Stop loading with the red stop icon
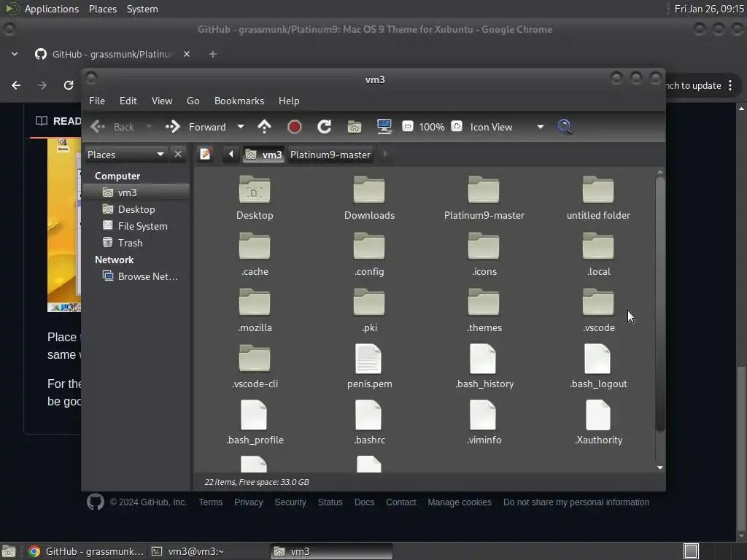Screen dimensions: 747x560 (295, 127)
